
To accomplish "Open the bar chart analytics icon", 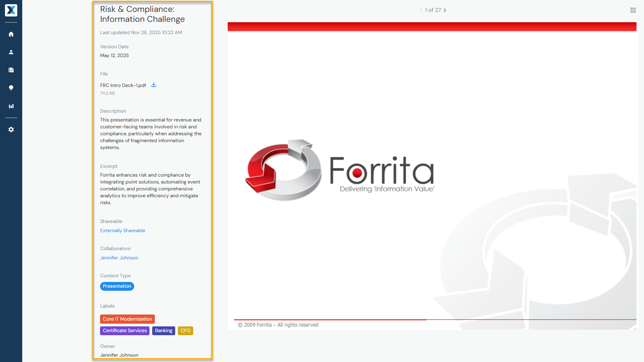I will point(11,106).
